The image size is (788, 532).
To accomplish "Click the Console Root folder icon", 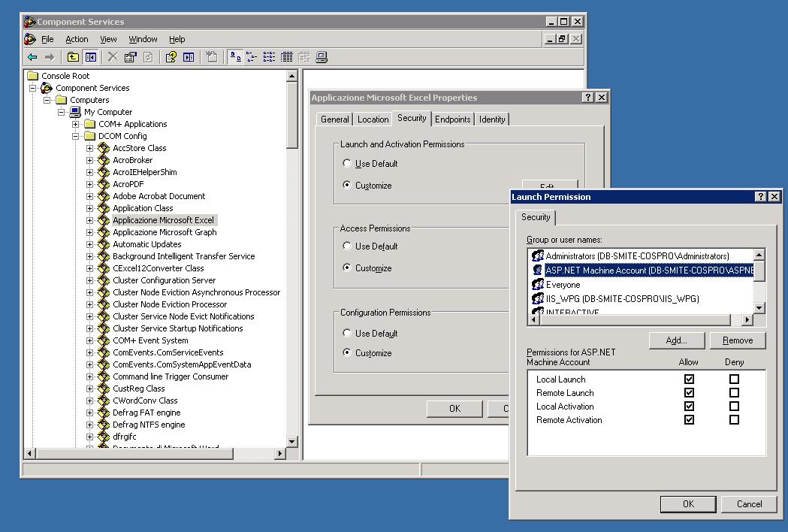I will [x=32, y=76].
